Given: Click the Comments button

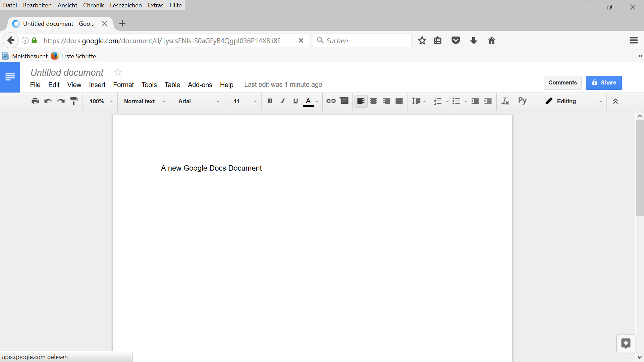Looking at the screenshot, I should 562,83.
